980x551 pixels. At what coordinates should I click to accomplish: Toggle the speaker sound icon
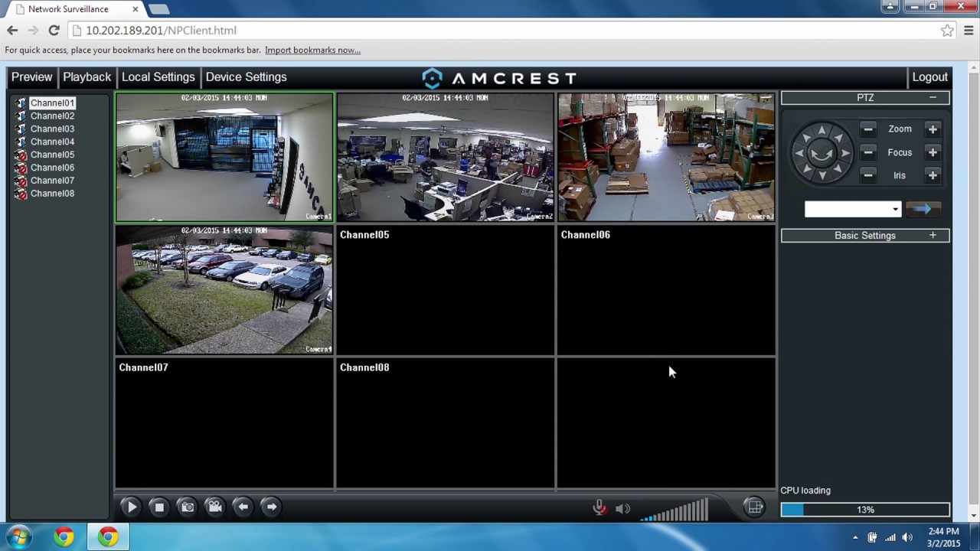[622, 508]
